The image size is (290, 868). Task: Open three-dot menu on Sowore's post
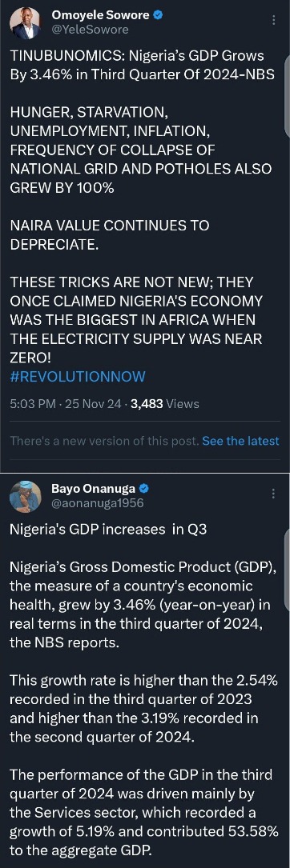pos(273,20)
